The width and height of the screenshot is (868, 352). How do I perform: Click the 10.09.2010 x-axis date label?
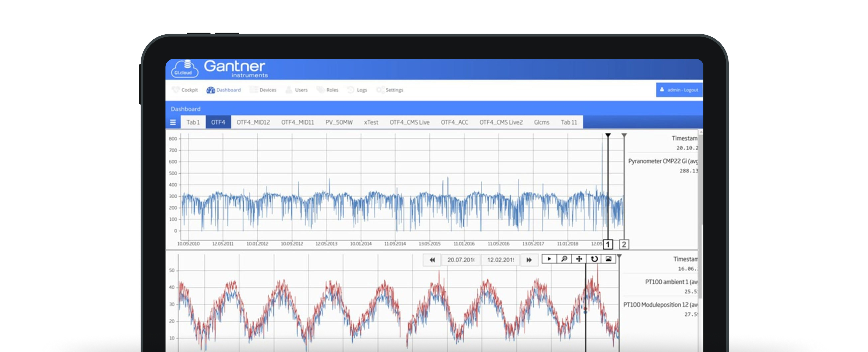coord(188,244)
